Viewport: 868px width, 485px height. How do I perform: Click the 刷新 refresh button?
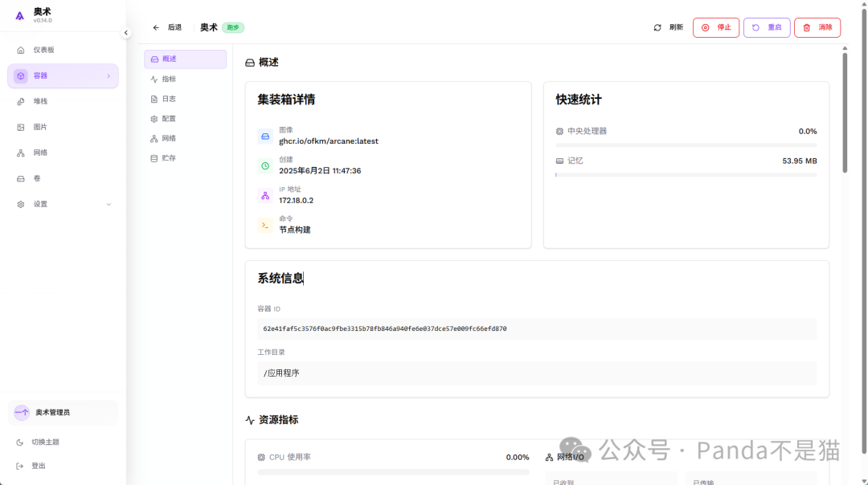point(669,27)
